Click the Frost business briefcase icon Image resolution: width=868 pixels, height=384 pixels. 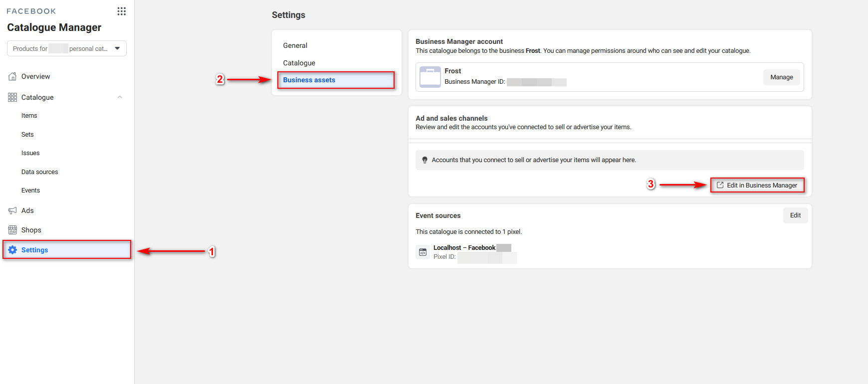point(430,77)
